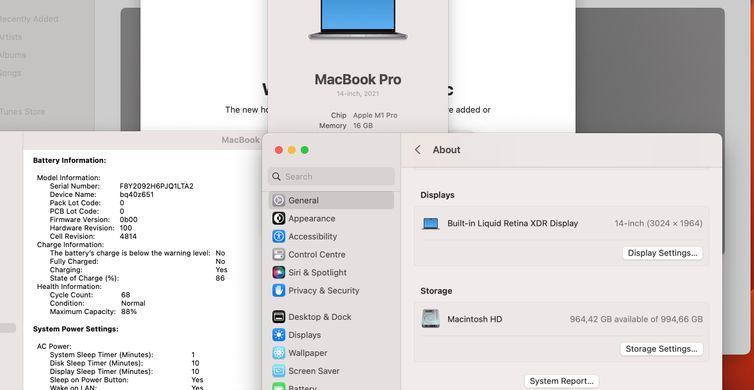Click the System Power Settings heading

click(75, 329)
